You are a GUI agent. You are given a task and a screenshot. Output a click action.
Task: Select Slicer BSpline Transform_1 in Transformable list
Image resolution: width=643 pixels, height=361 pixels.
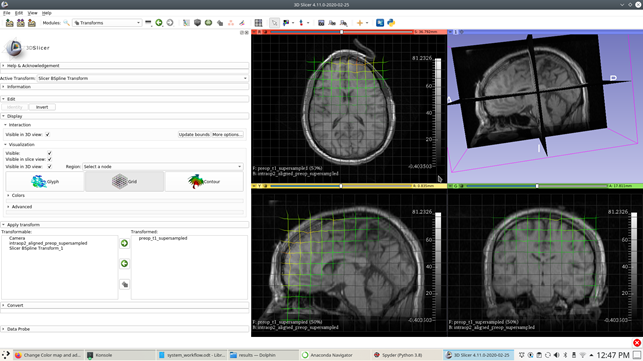[x=36, y=248]
